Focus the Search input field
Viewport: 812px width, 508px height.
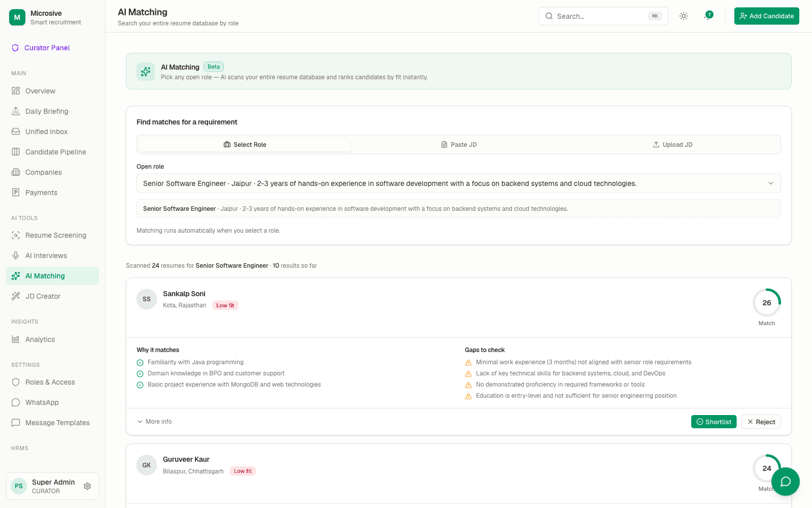[603, 16]
